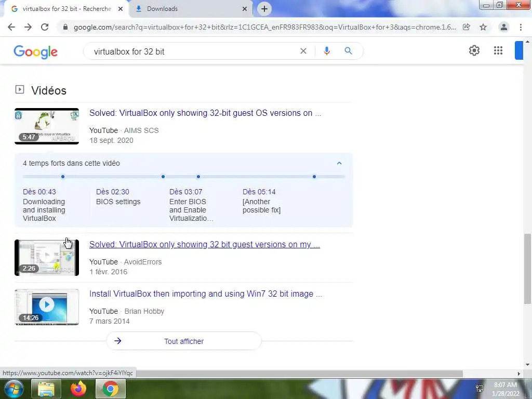Click the search input field
Screen dimensions: 532x399
(x=193, y=51)
